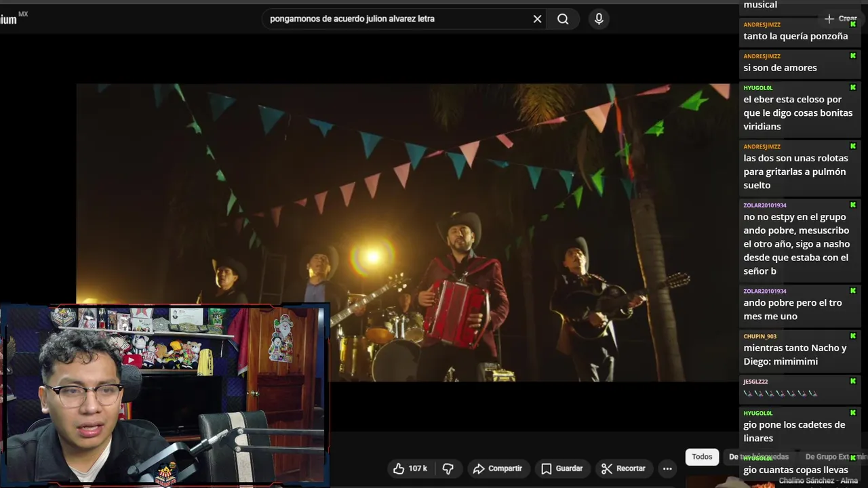868x488 pixels.
Task: Dislike the video with thumbs down
Action: pos(448,468)
